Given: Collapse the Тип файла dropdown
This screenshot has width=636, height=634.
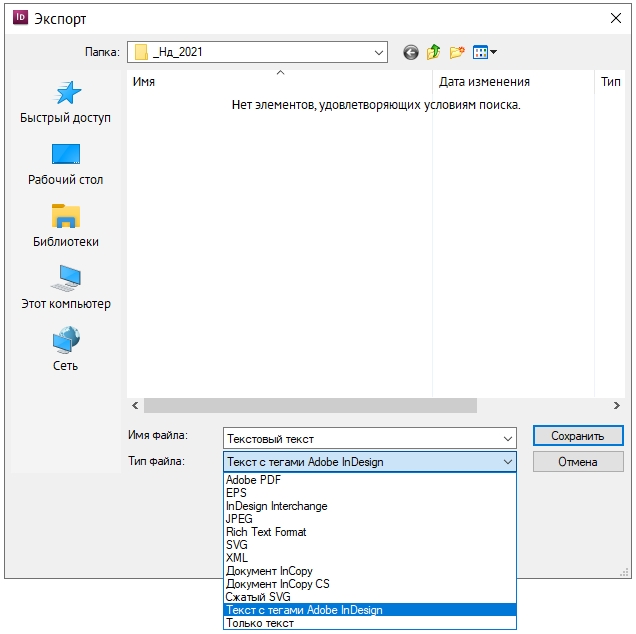Looking at the screenshot, I should pos(507,462).
